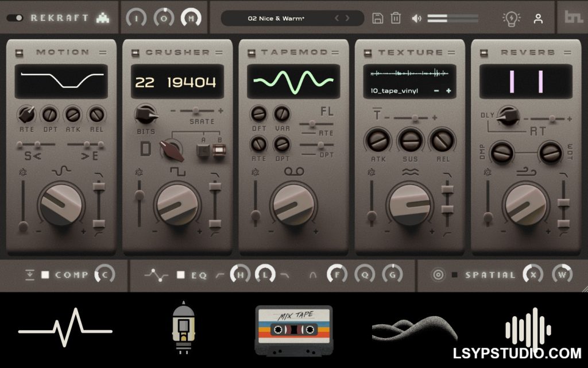Click the Crusher sample rate value 19404
Screen dimensions: 588x368
click(192, 82)
